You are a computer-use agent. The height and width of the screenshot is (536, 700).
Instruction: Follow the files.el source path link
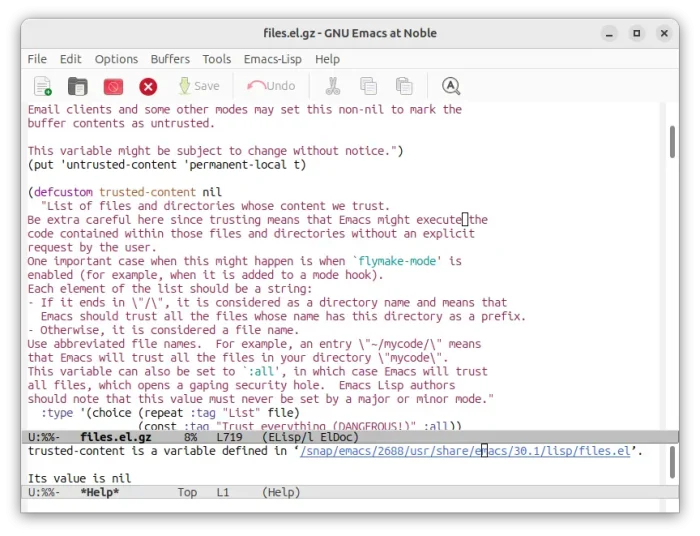(465, 451)
